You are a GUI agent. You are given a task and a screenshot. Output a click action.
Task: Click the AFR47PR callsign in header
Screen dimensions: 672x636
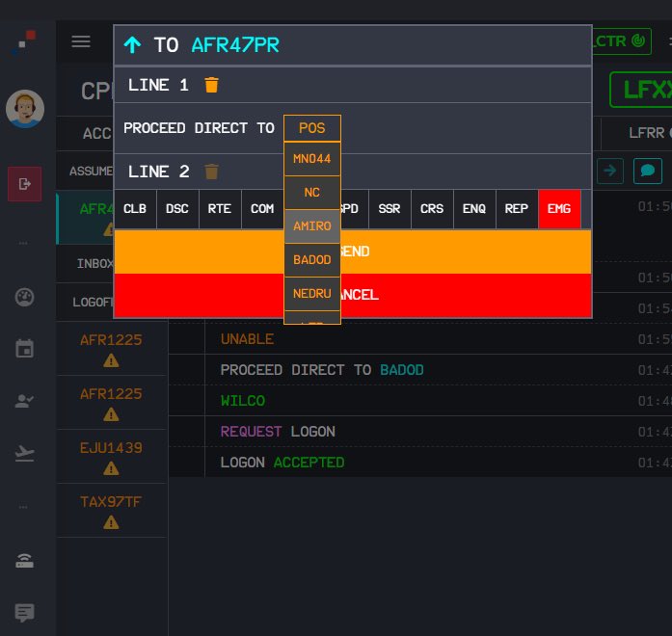click(235, 45)
